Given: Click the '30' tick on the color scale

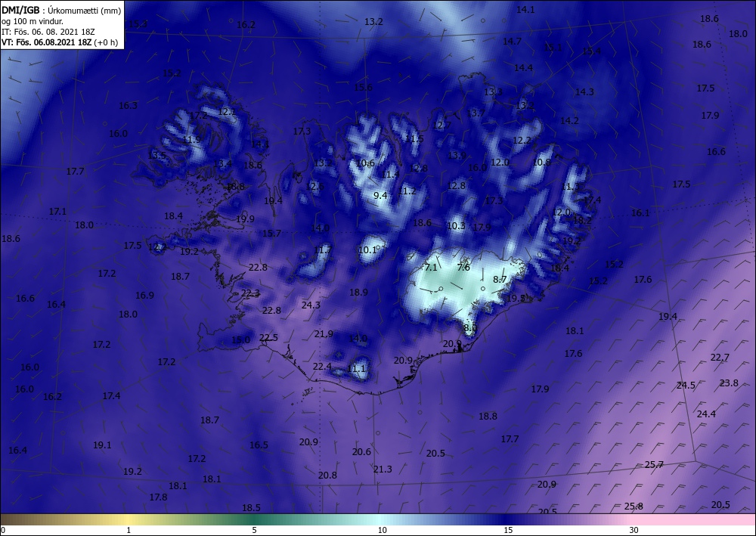Looking at the screenshot, I should coord(634,530).
